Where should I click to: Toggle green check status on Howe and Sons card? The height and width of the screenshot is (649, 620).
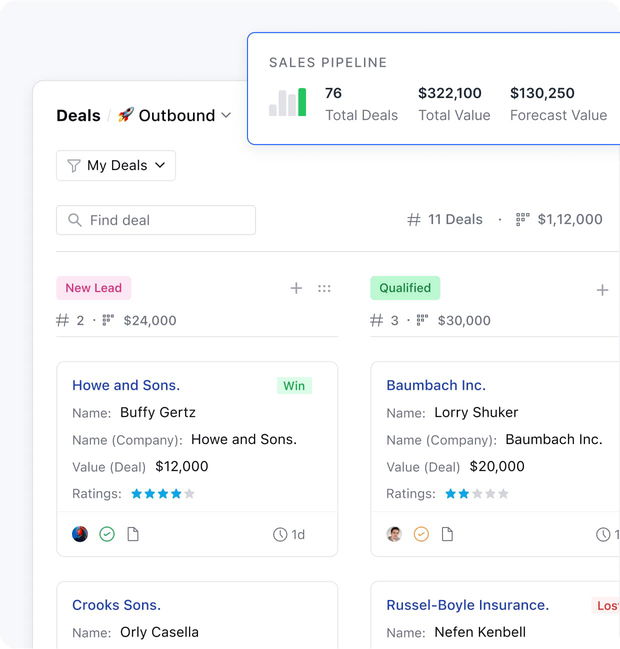coord(107,534)
